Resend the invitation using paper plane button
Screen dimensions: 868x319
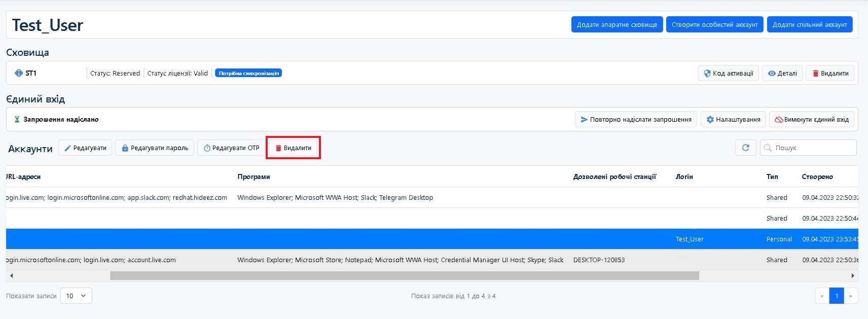(x=636, y=120)
